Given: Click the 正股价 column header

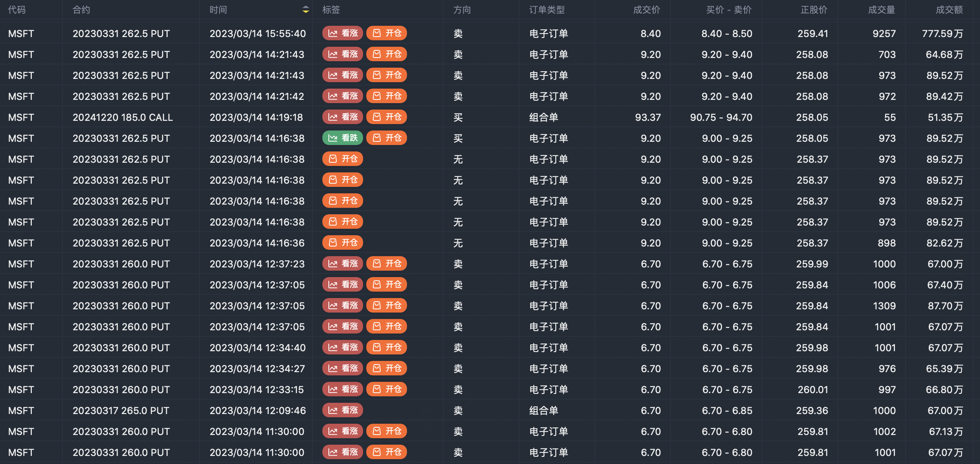Looking at the screenshot, I should pyautogui.click(x=814, y=10).
